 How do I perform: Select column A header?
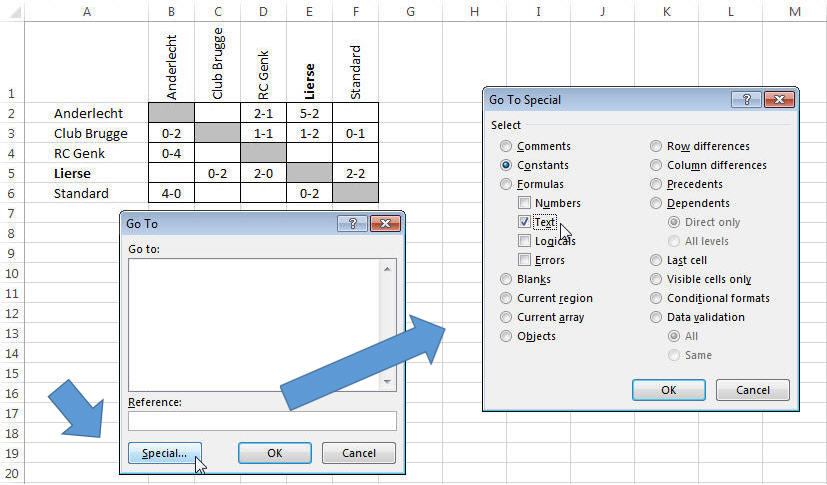pos(86,11)
